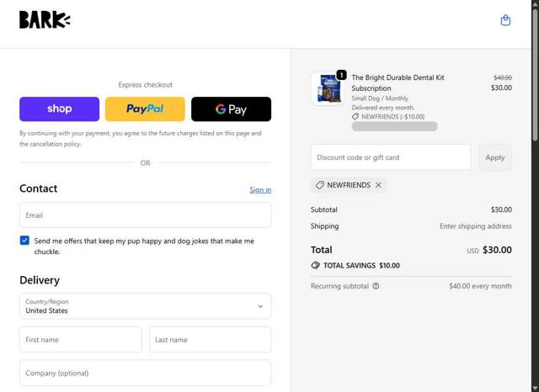Click the strikethrough $40.00 original price

pos(503,77)
